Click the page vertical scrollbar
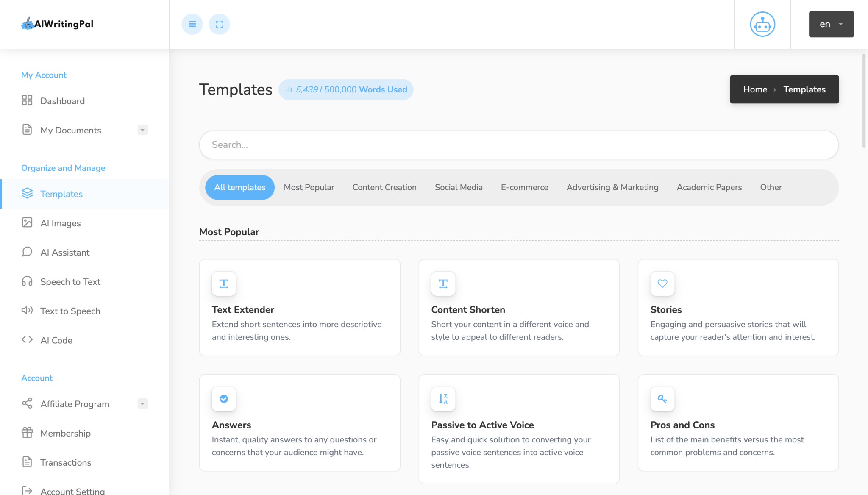This screenshot has height=495, width=868. point(864,102)
